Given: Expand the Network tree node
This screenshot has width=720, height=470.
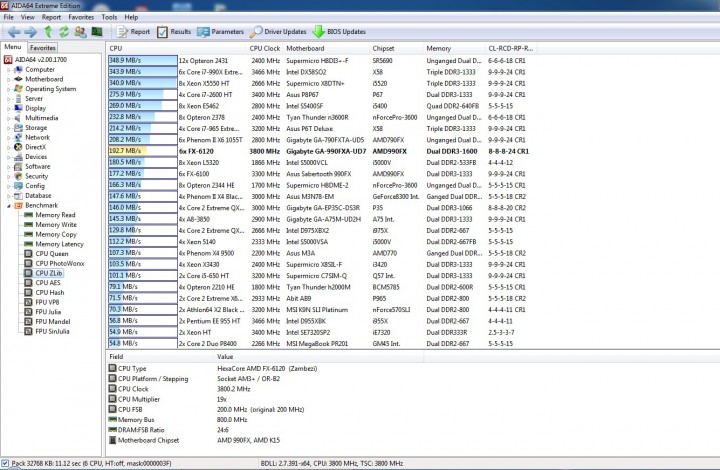Looking at the screenshot, I should point(9,138).
